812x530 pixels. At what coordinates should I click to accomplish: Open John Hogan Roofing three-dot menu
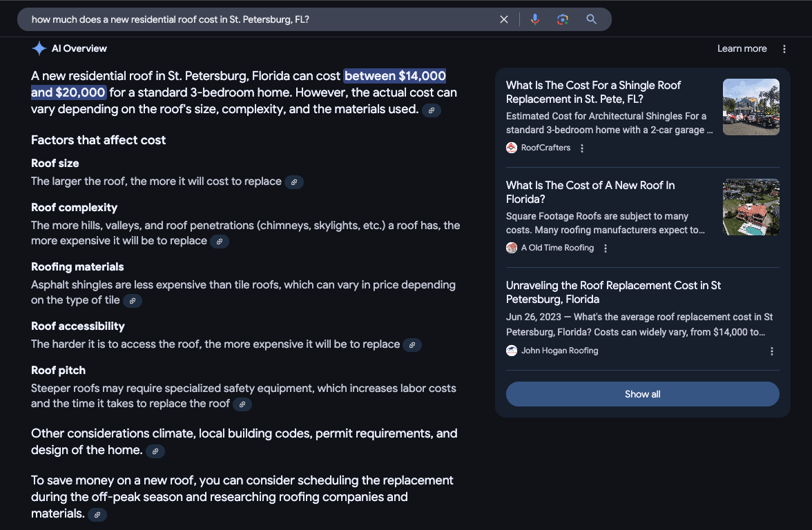(x=772, y=351)
